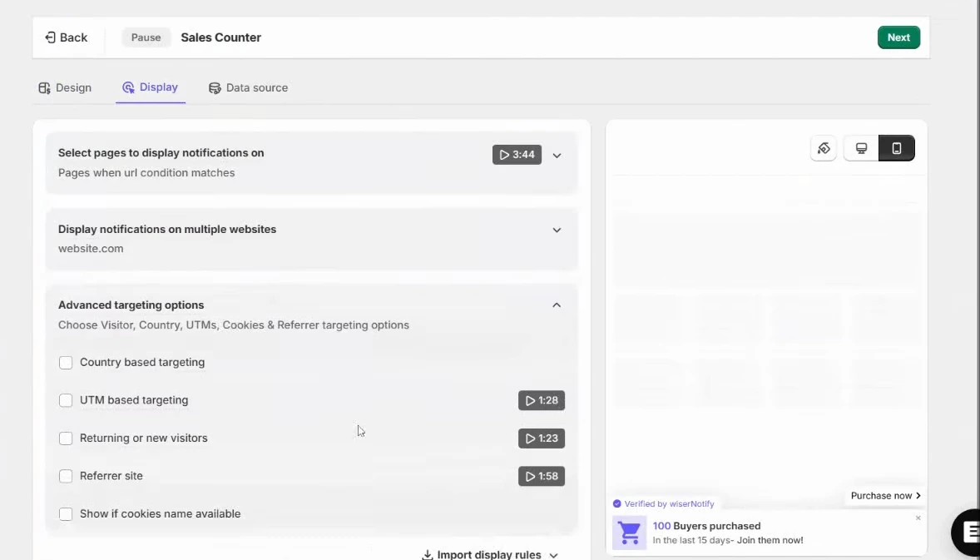The image size is (980, 560).
Task: Expand Select pages to display notifications section
Action: (557, 156)
